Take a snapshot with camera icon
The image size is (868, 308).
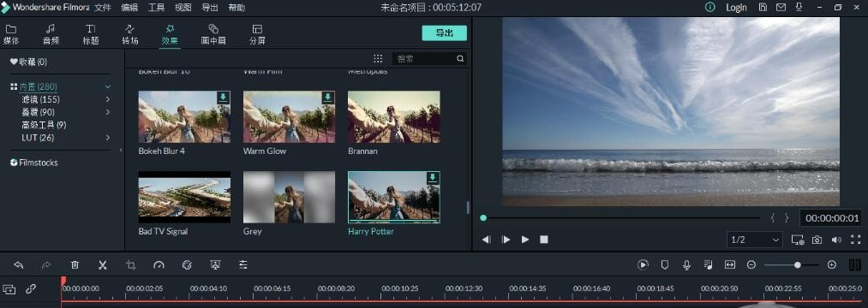tap(817, 240)
